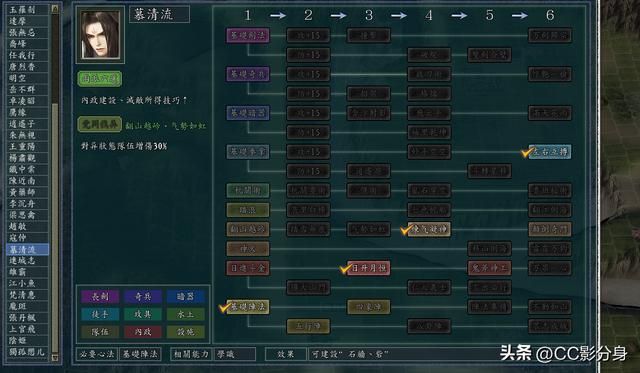Choose 朱無視 from the character list
640x373 pixels.
(27, 135)
